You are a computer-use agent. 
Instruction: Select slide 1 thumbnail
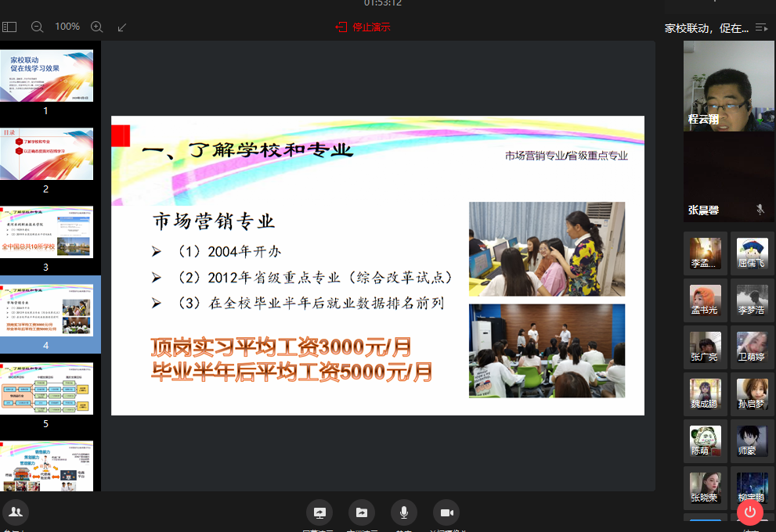pyautogui.click(x=46, y=76)
